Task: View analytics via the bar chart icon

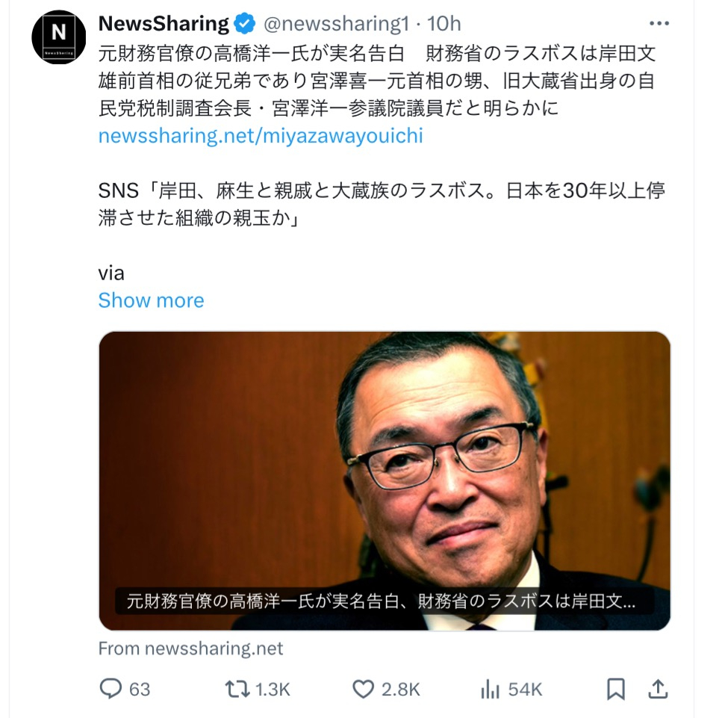Action: tap(491, 689)
